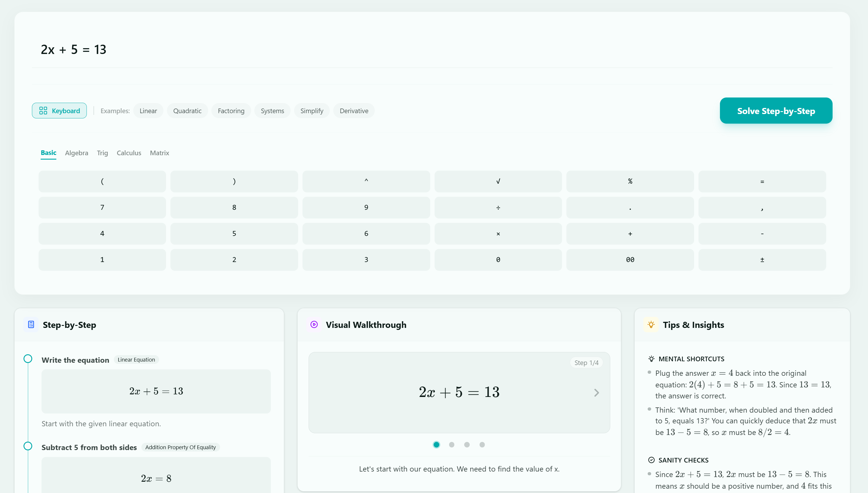Select the second walkthrough step dot
The image size is (868, 493).
(x=451, y=445)
